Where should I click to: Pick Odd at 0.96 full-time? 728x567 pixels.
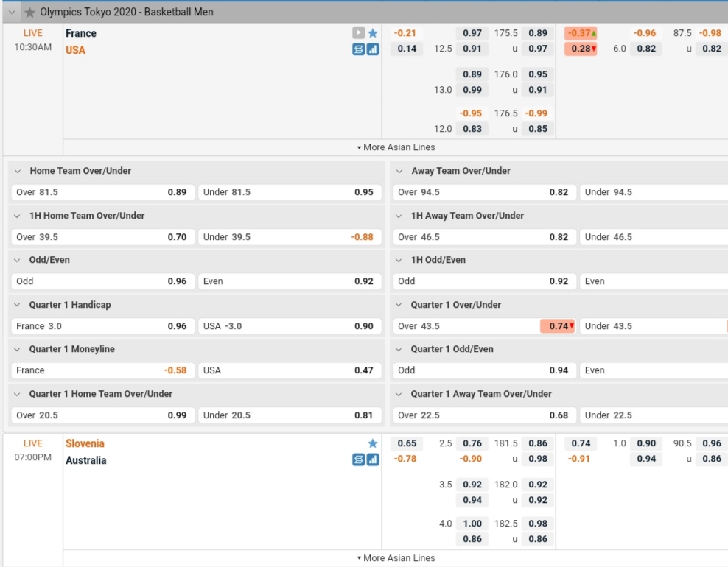[x=102, y=281]
